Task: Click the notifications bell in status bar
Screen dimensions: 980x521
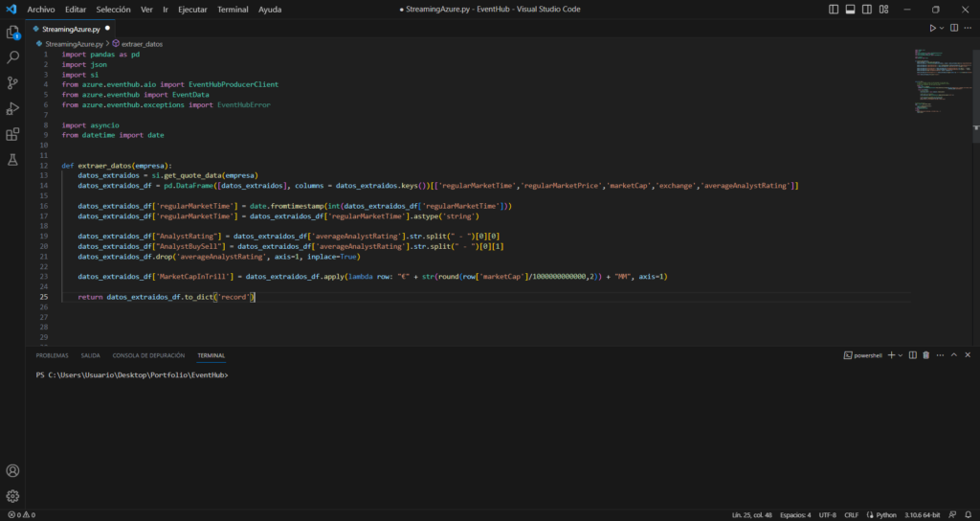Action: pyautogui.click(x=969, y=514)
